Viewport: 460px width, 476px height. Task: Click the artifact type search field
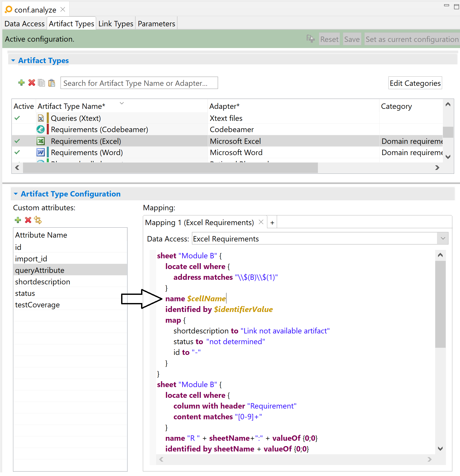pos(139,83)
